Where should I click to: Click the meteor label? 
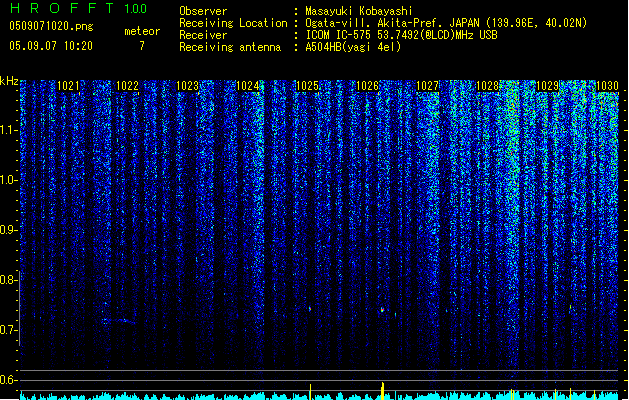pos(142,31)
